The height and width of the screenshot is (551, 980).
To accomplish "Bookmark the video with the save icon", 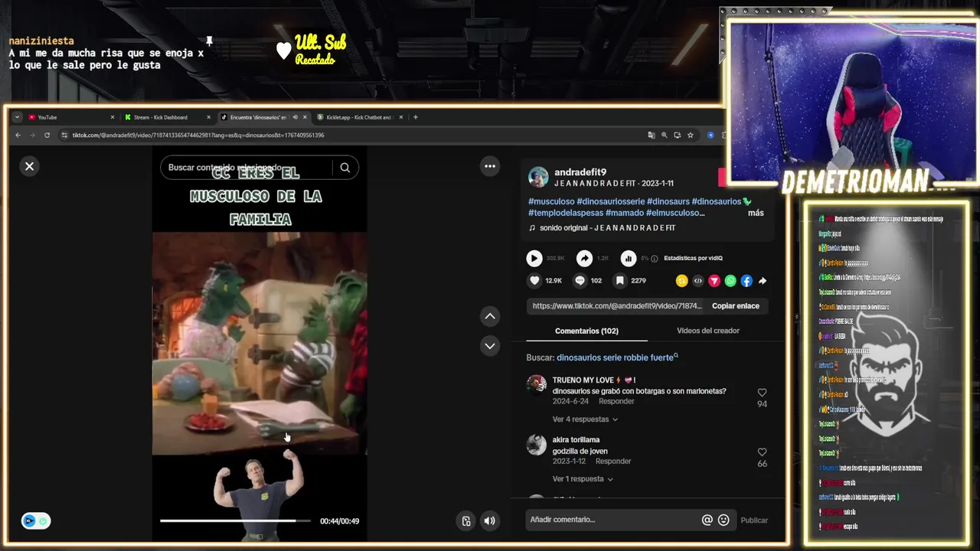I will click(620, 281).
